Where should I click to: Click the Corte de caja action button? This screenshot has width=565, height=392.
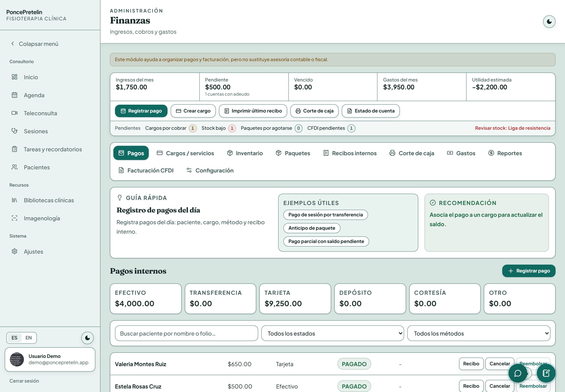(x=314, y=111)
